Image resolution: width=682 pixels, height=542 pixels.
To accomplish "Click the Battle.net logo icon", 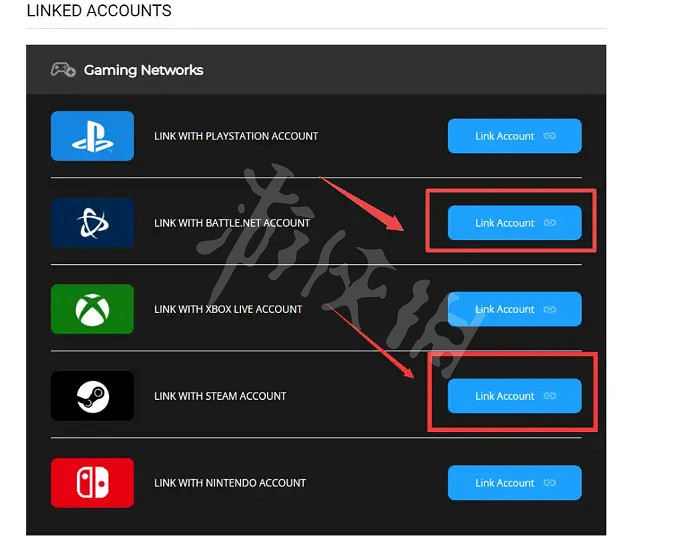I will point(92,223).
